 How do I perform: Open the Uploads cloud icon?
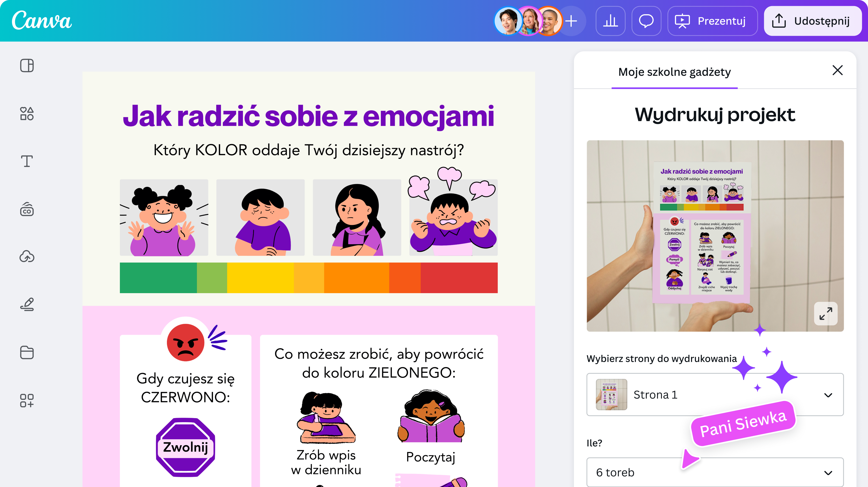27,257
